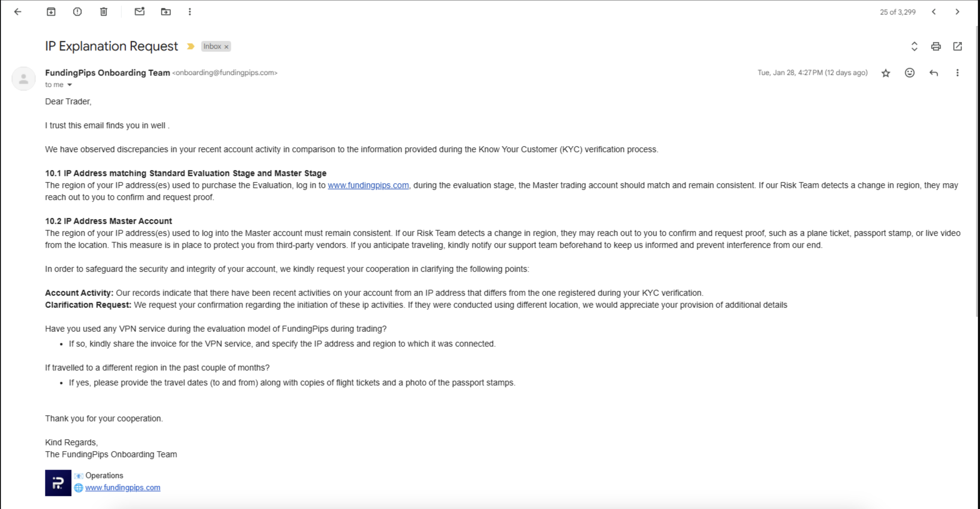The height and width of the screenshot is (509, 980).
Task: Open the toolbar More options menu
Action: click(190, 12)
